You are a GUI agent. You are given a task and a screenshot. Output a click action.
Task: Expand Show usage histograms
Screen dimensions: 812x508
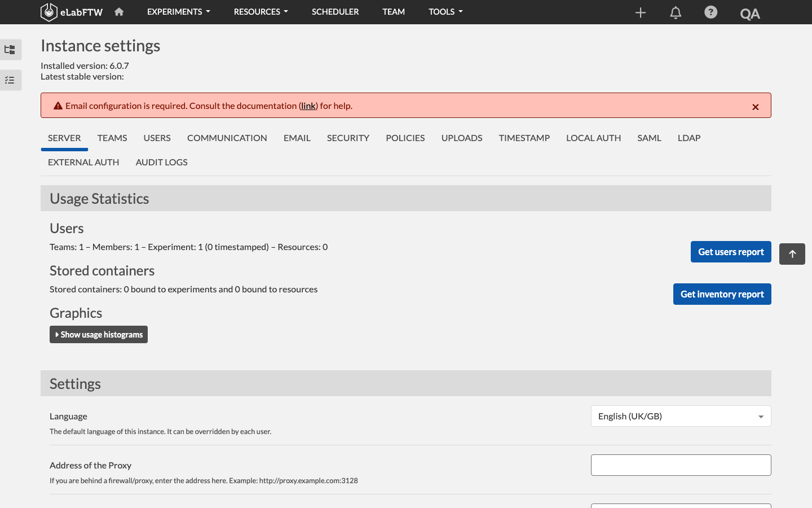(x=99, y=335)
